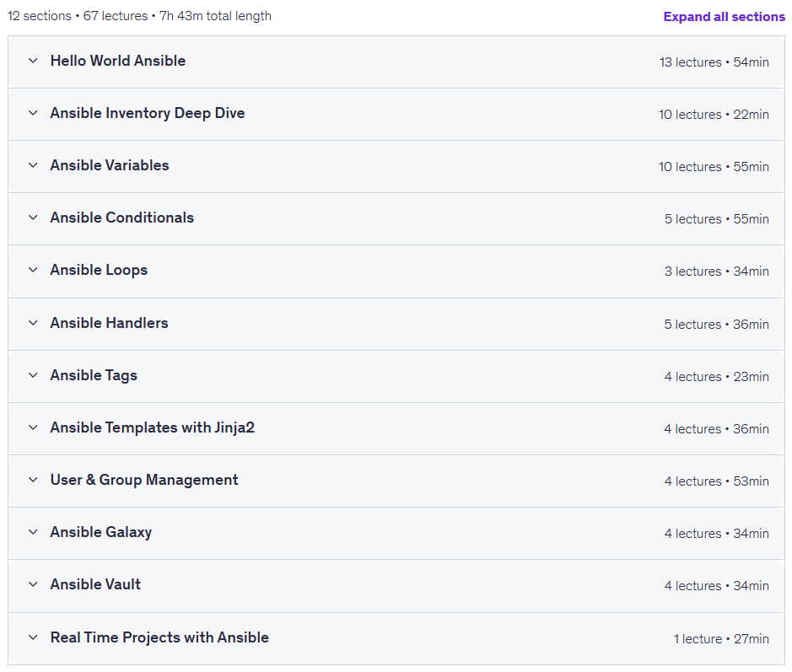The height and width of the screenshot is (672, 792).
Task: Click Ansible Vault's '4 lectures • 34min' label
Action: [717, 586]
